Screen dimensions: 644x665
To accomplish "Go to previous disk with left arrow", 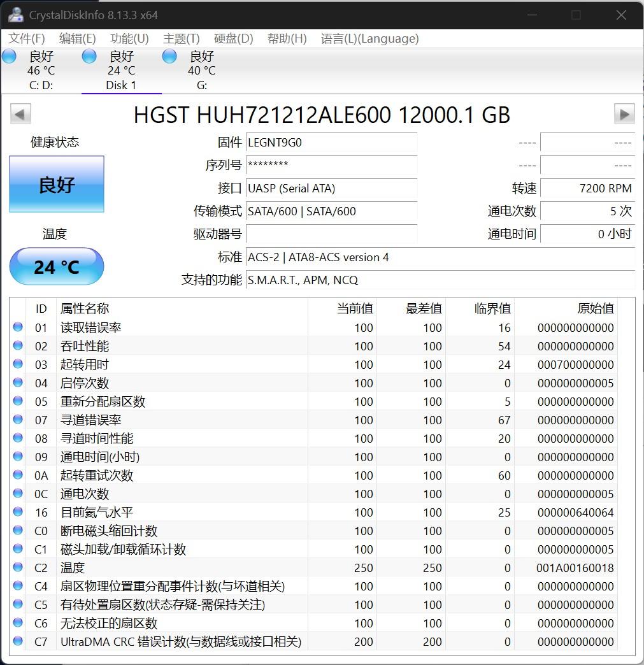I will (20, 113).
